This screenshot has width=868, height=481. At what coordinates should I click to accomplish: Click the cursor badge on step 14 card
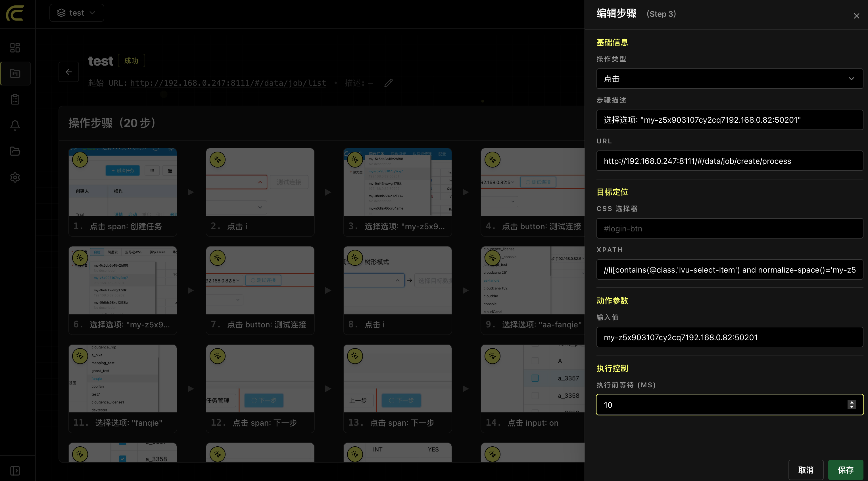point(493,356)
